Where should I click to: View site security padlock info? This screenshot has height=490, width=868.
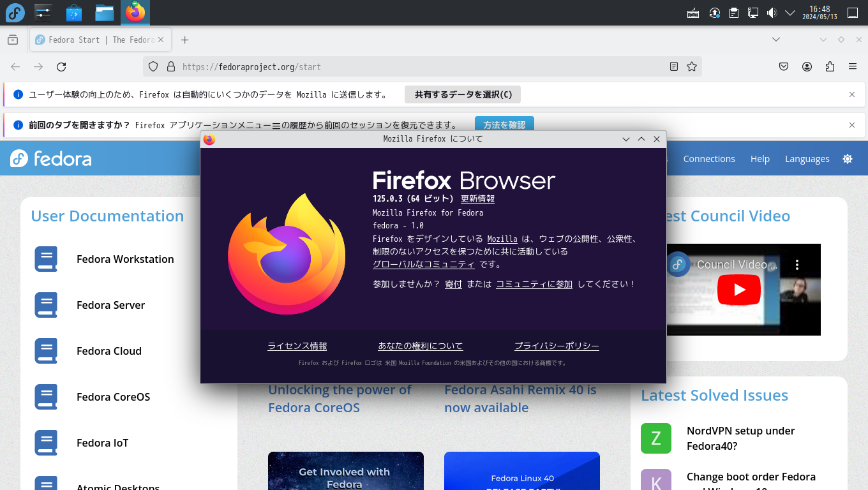point(170,66)
